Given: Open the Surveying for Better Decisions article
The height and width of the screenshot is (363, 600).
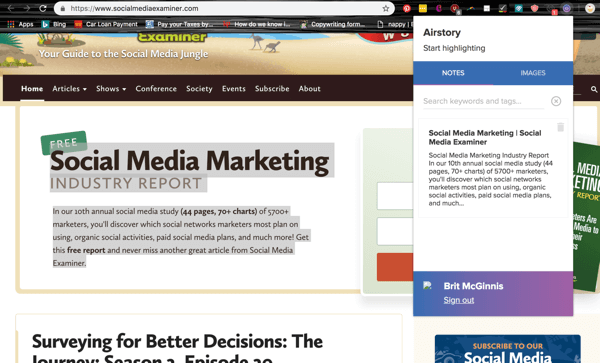Looking at the screenshot, I should 177,349.
